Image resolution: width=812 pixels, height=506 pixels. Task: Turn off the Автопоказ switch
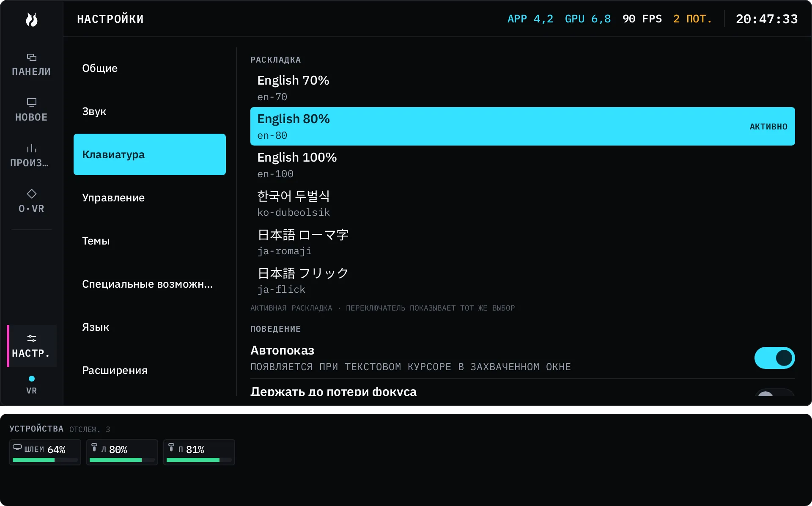point(774,358)
